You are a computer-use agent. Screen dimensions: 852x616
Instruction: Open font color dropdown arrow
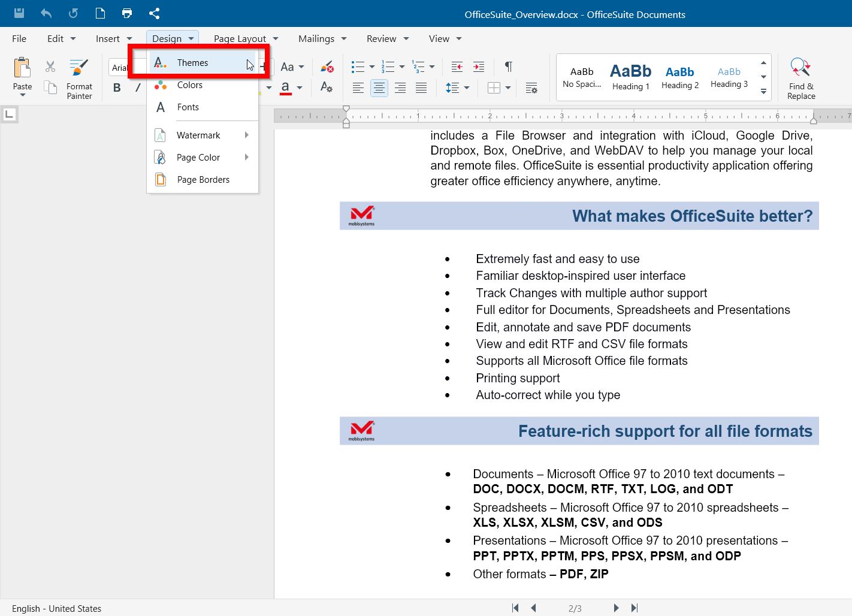pyautogui.click(x=300, y=88)
